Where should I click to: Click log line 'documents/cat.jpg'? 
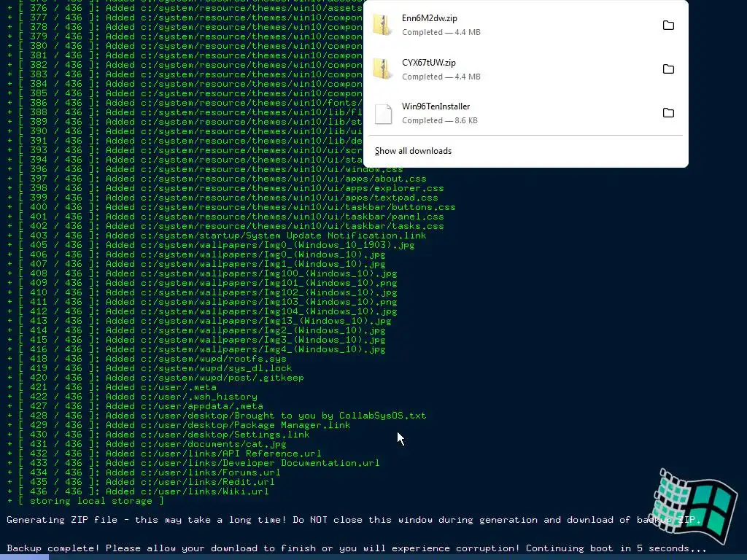click(147, 444)
